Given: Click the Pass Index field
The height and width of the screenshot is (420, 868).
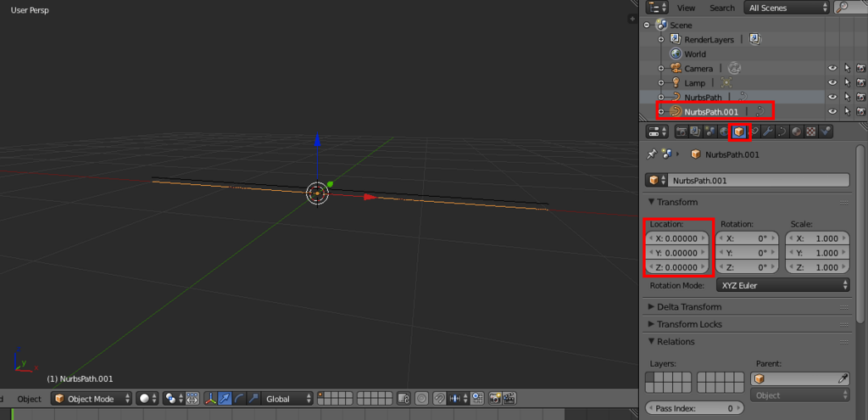Looking at the screenshot, I should click(695, 408).
